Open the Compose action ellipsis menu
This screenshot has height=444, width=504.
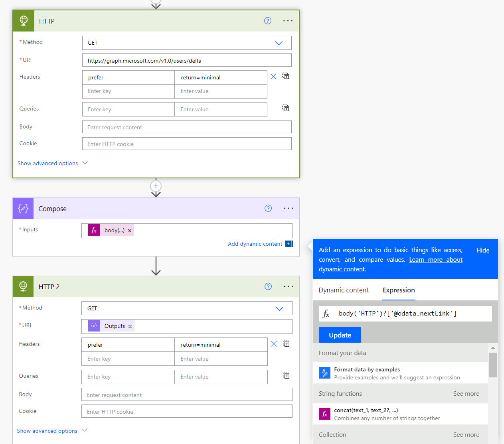pos(289,208)
